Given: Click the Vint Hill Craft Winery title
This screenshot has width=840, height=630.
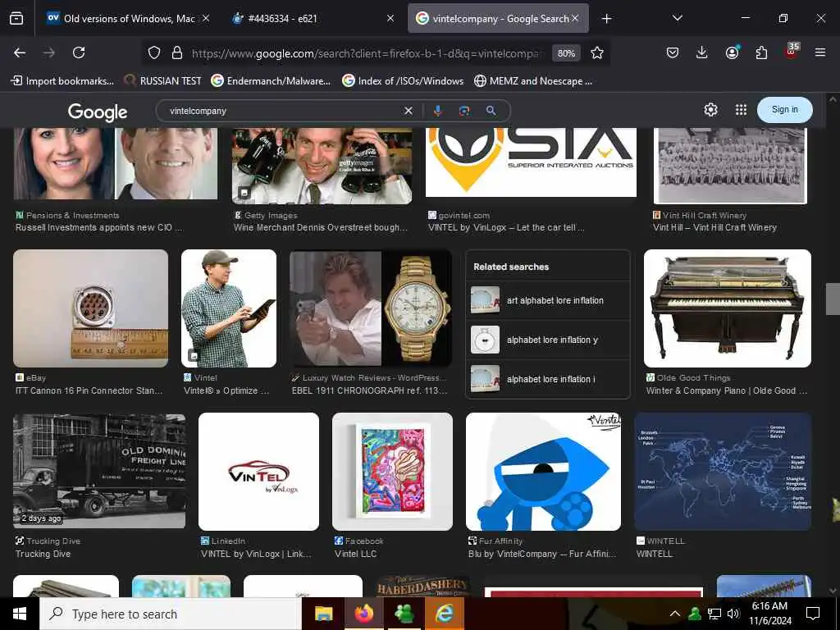Looking at the screenshot, I should click(714, 227).
